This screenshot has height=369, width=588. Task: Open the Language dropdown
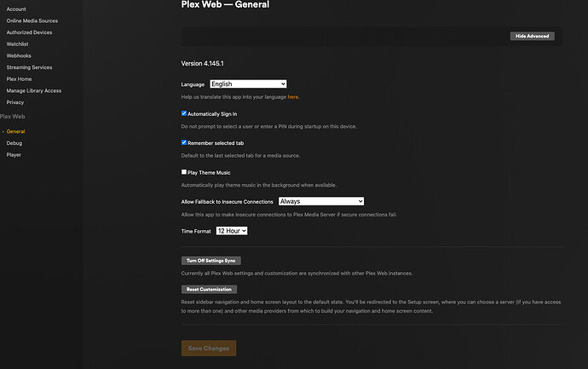coord(248,84)
